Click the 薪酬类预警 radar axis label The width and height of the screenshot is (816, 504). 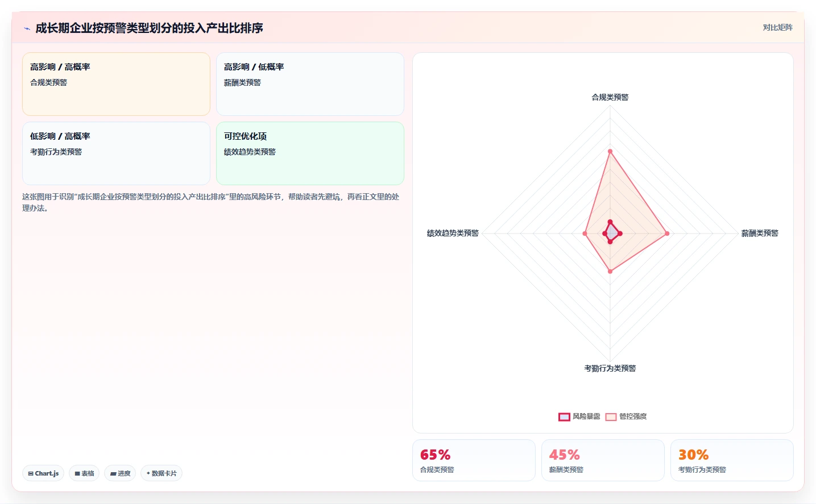pos(760,233)
